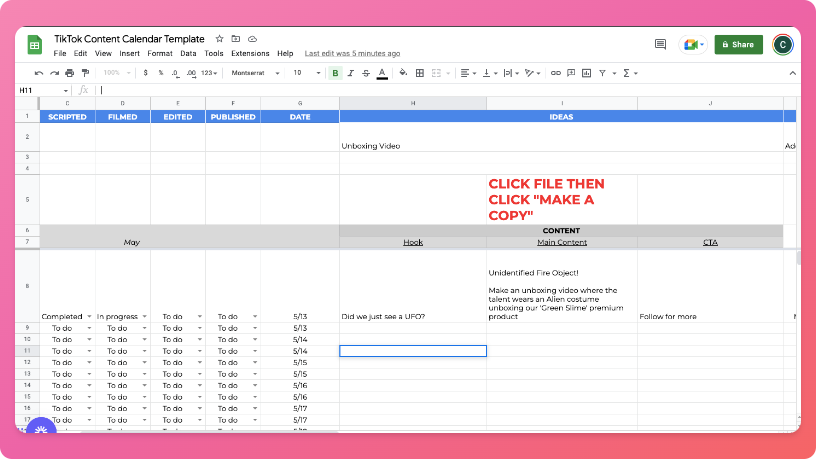Click the 'IDEAS' header cell

[561, 117]
